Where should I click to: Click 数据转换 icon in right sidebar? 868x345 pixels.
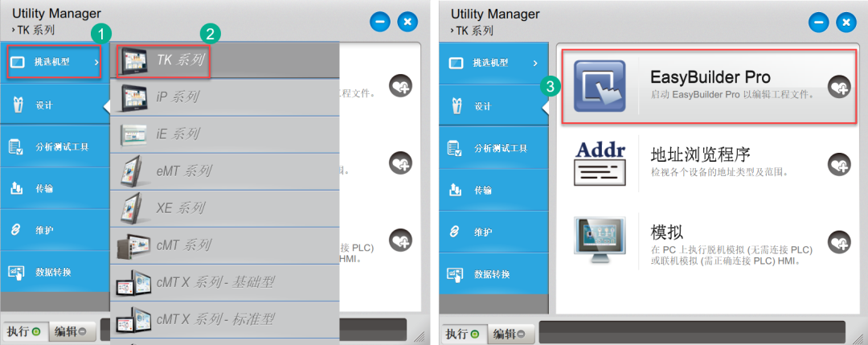[456, 274]
